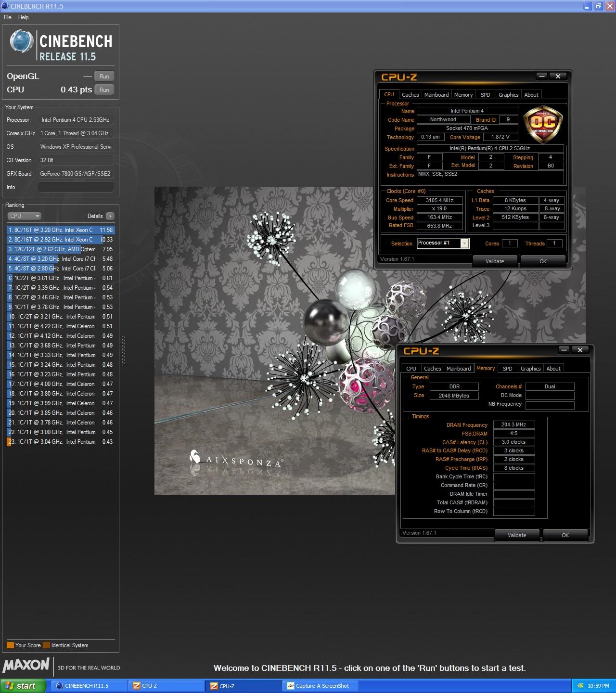Click OK in upper CPU-Z window

click(543, 261)
